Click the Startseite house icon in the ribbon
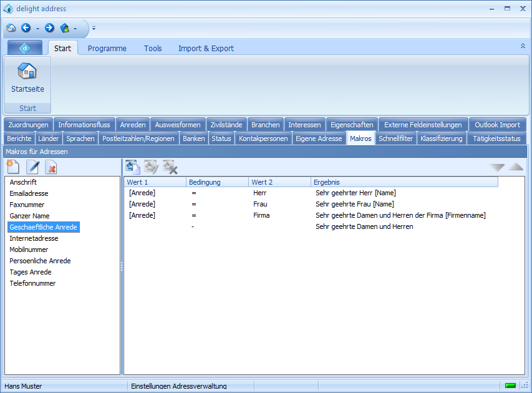 (x=27, y=72)
